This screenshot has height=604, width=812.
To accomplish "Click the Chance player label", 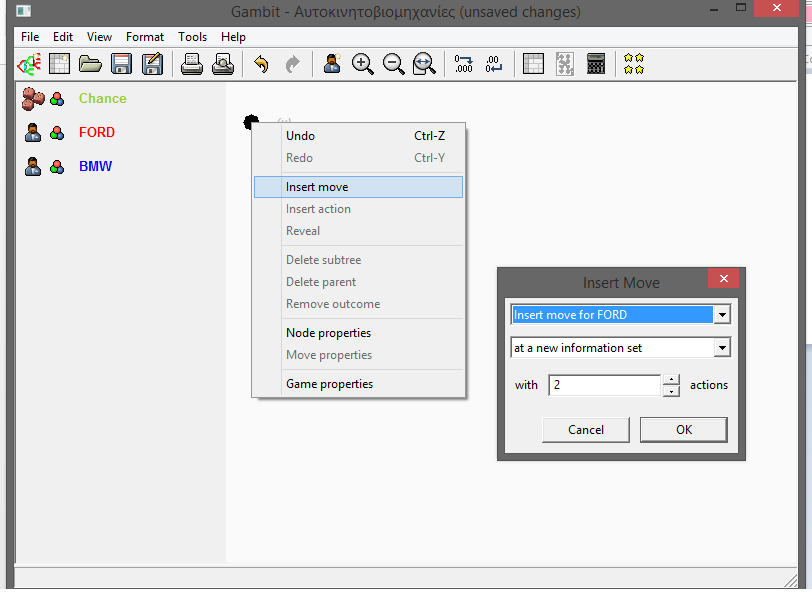I will 103,98.
